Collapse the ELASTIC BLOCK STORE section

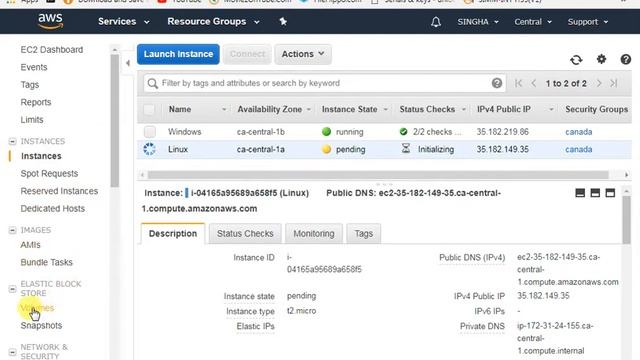coord(12,289)
